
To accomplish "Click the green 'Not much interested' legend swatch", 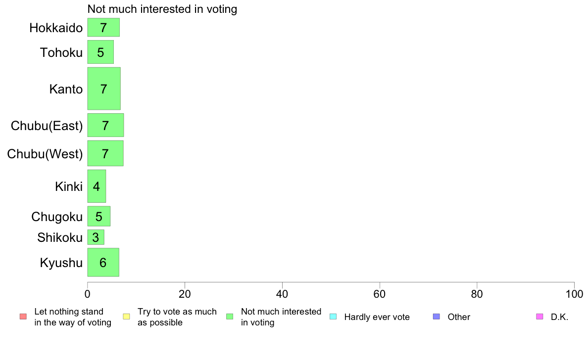I will (x=230, y=317).
